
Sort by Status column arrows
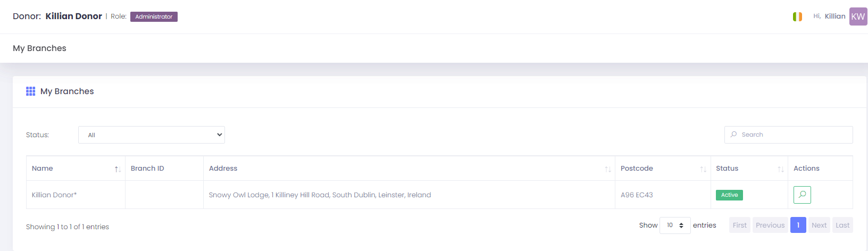pyautogui.click(x=780, y=169)
